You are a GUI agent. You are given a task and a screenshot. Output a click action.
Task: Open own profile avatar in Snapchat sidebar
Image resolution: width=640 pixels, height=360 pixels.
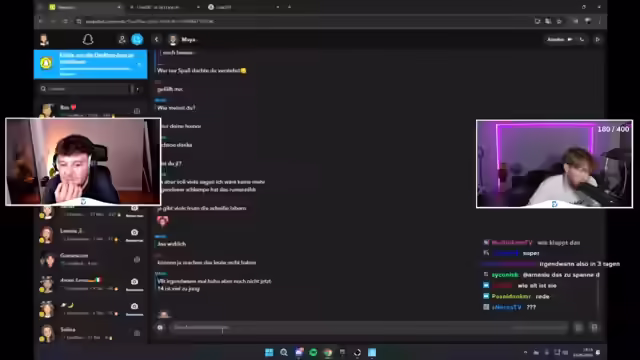pyautogui.click(x=44, y=40)
